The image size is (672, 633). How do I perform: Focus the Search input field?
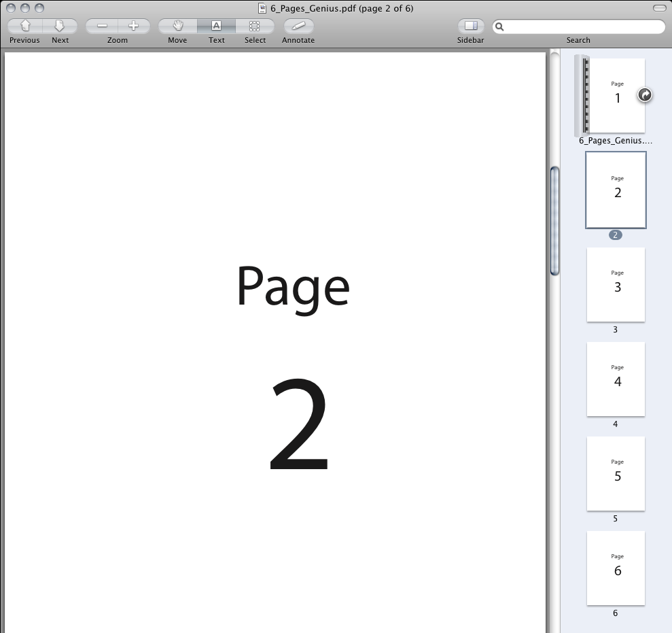click(578, 27)
